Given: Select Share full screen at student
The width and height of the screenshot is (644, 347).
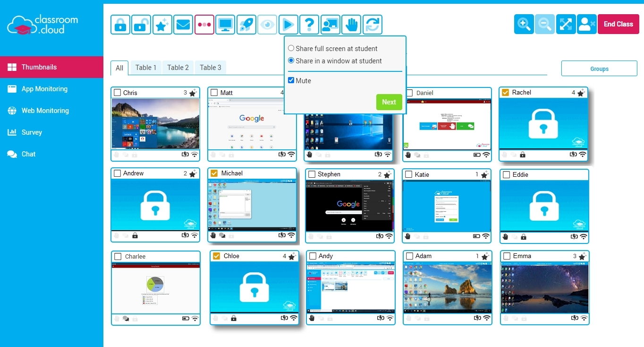Looking at the screenshot, I should [x=291, y=49].
